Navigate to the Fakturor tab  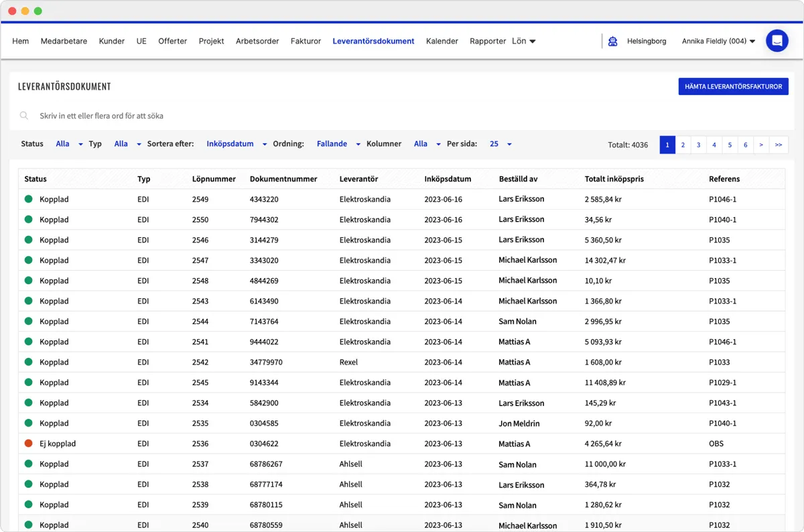click(x=306, y=41)
